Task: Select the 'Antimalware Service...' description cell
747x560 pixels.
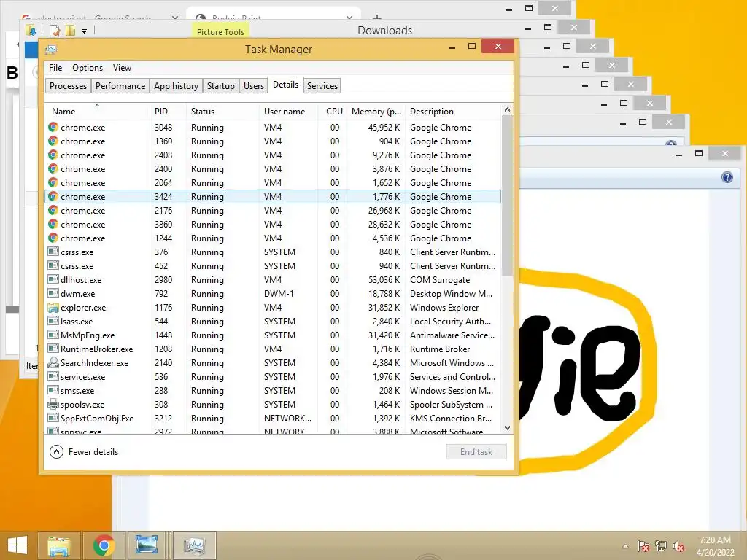Action: 452,335
